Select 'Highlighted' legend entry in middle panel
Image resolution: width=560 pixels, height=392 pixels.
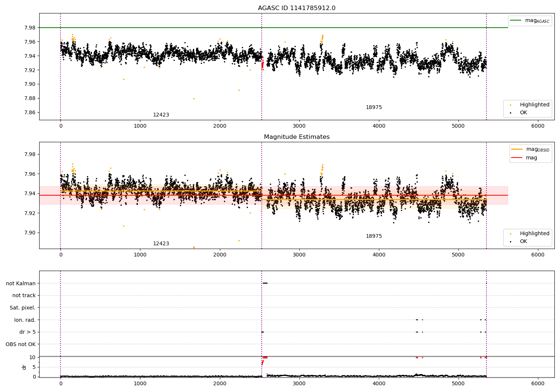tap(535, 234)
